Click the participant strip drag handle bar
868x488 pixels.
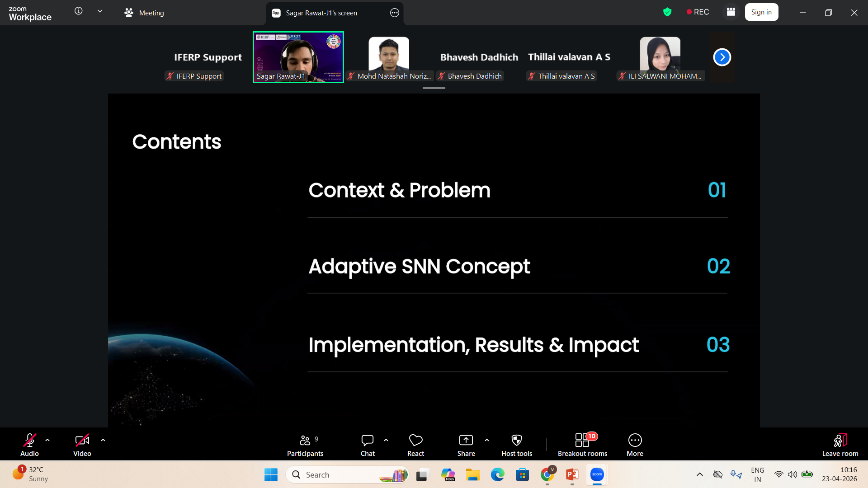click(434, 88)
